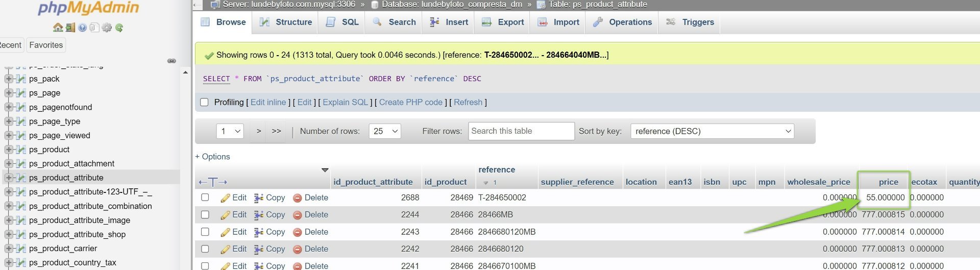Screen dimensions: 980x270
Task: Open the navigation panel settings gear
Action: [107, 28]
